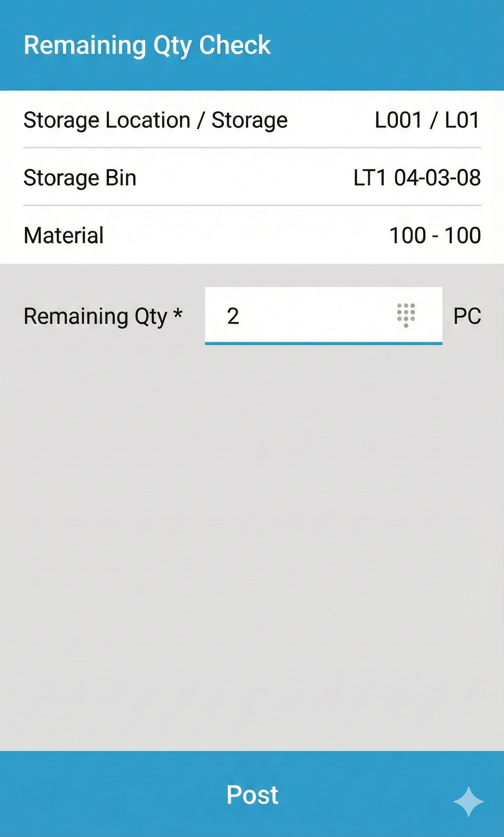Click the divider line under Storage Location row

pos(252,148)
